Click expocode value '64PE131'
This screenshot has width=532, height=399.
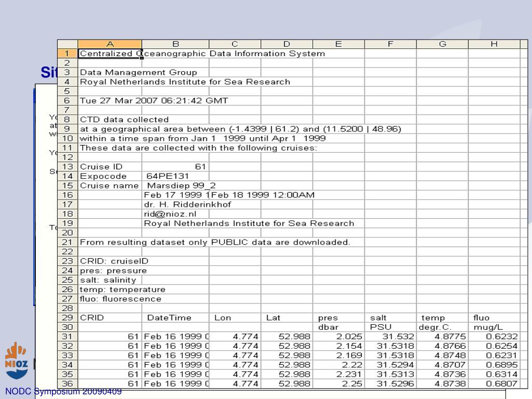pos(167,177)
